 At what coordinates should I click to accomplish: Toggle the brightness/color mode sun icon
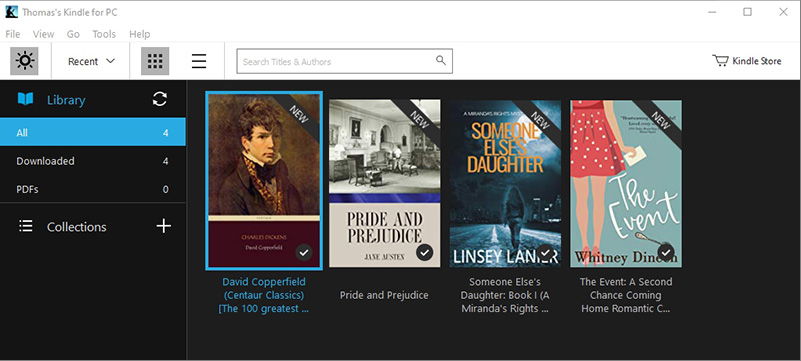coord(25,61)
